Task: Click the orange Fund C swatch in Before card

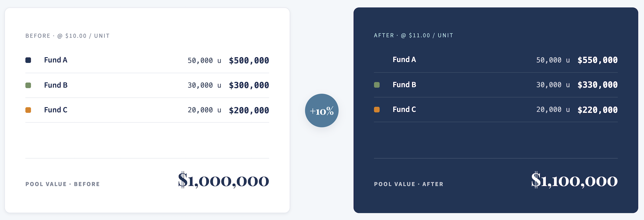Action: [28, 110]
